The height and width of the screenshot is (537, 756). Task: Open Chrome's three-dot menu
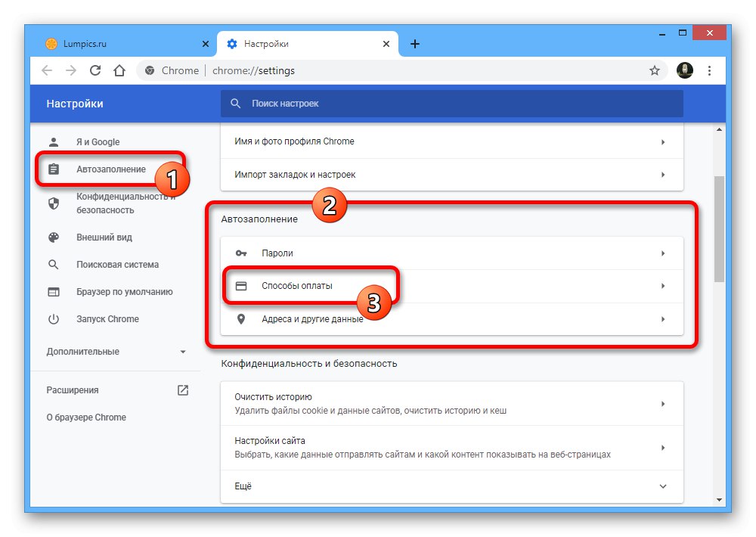click(709, 70)
